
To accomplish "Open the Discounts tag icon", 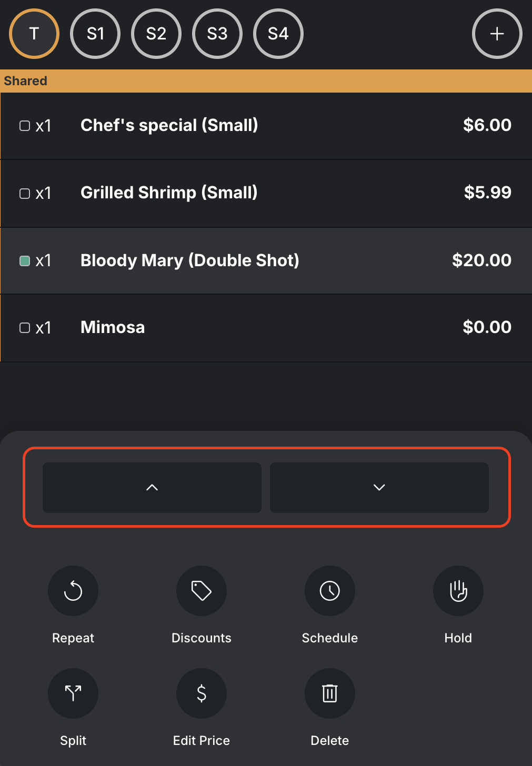I will [202, 591].
